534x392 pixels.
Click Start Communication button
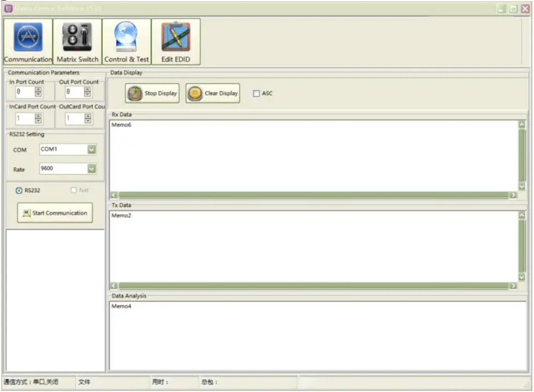click(55, 213)
